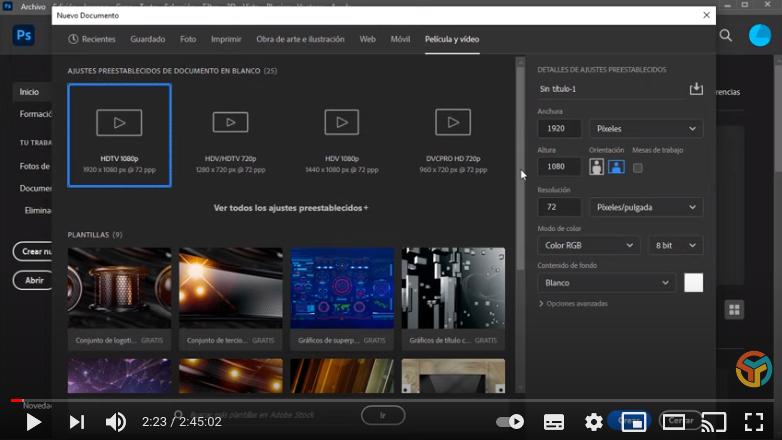
Task: Open the Color RGB mode dropdown
Action: tap(588, 245)
